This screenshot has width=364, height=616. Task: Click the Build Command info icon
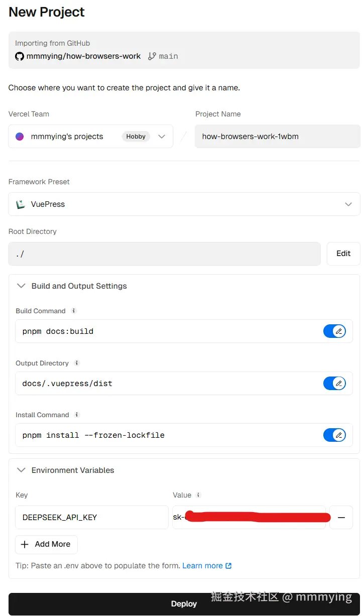(x=74, y=311)
